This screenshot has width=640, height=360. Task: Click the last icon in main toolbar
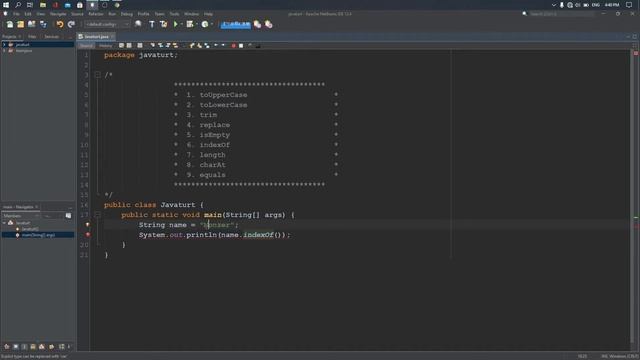click(269, 24)
